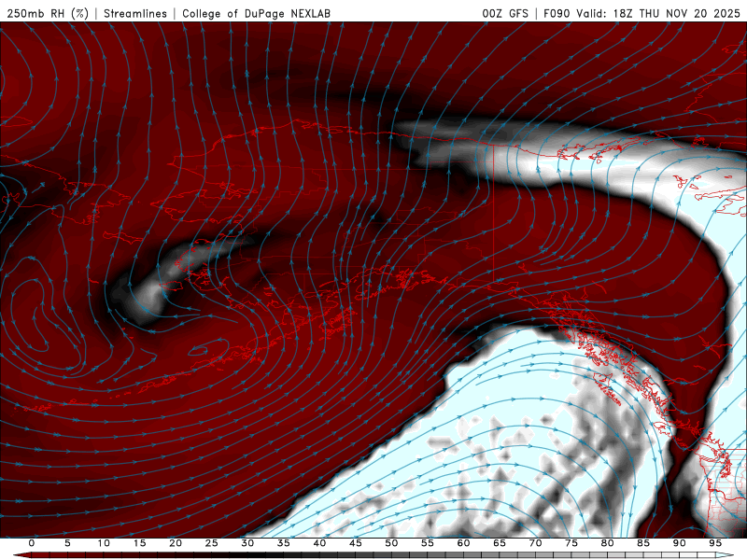Image resolution: width=747 pixels, height=560 pixels.
Task: Click the "Streamlines" header label
Action: [x=135, y=13]
